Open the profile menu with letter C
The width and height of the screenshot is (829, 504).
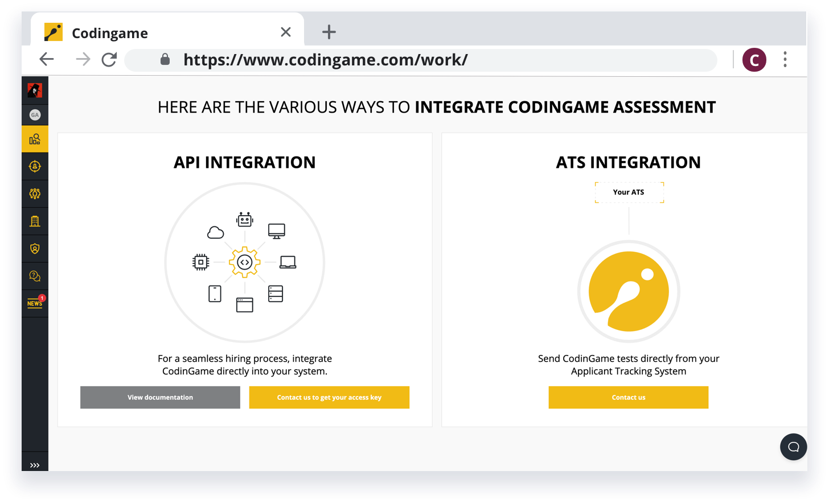[754, 60]
